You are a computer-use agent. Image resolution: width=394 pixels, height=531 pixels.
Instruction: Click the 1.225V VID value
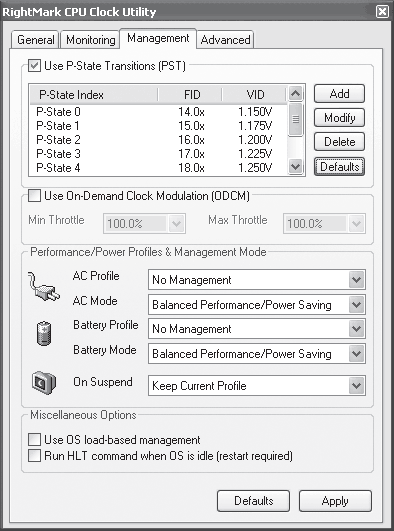coord(255,154)
